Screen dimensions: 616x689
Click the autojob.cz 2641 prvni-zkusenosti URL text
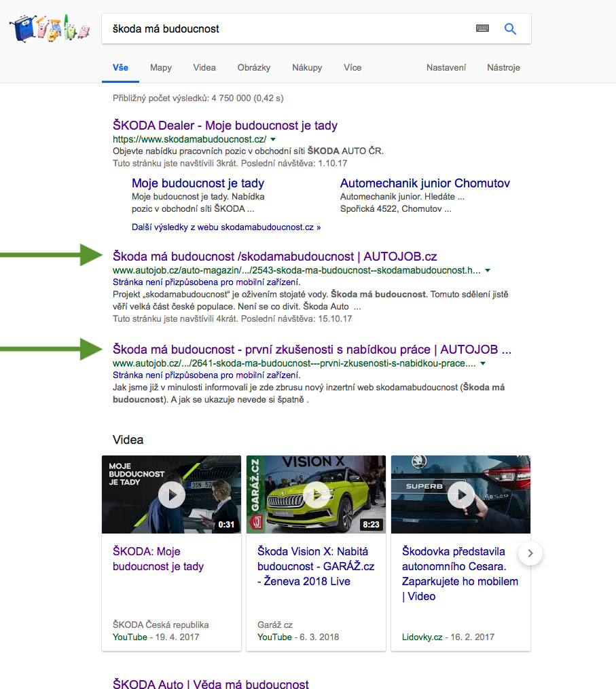click(294, 363)
